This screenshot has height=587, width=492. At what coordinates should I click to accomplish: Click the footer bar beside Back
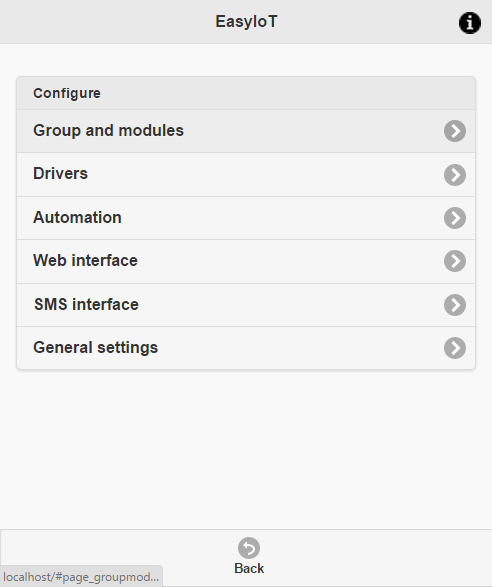coord(374,558)
